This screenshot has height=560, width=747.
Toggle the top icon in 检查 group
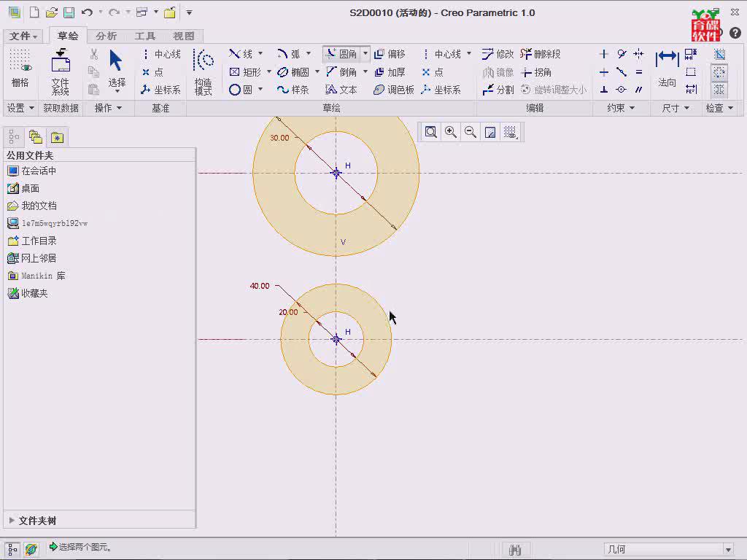click(x=719, y=54)
